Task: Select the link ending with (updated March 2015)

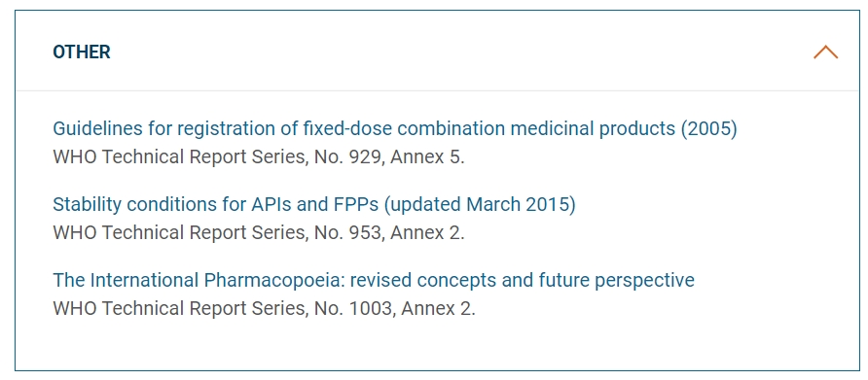Action: click(x=314, y=205)
